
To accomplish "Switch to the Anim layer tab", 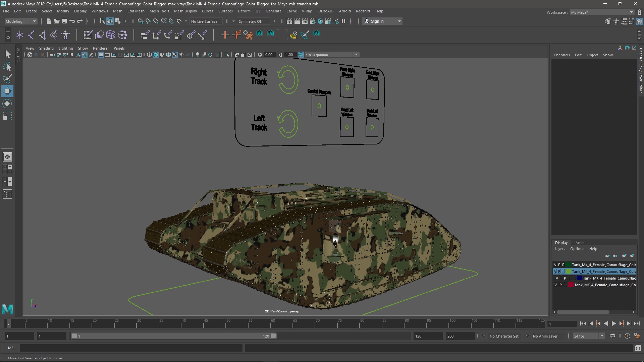I will click(580, 243).
